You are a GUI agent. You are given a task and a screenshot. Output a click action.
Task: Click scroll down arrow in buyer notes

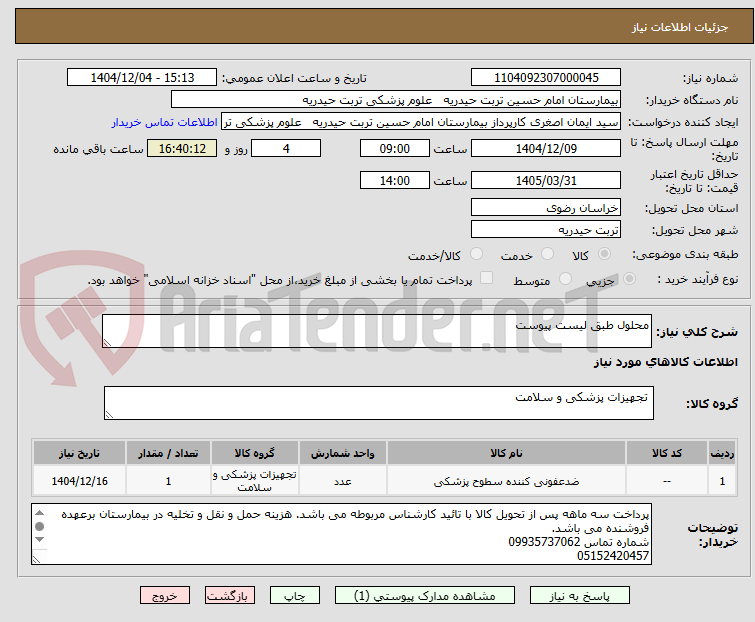tap(40, 540)
